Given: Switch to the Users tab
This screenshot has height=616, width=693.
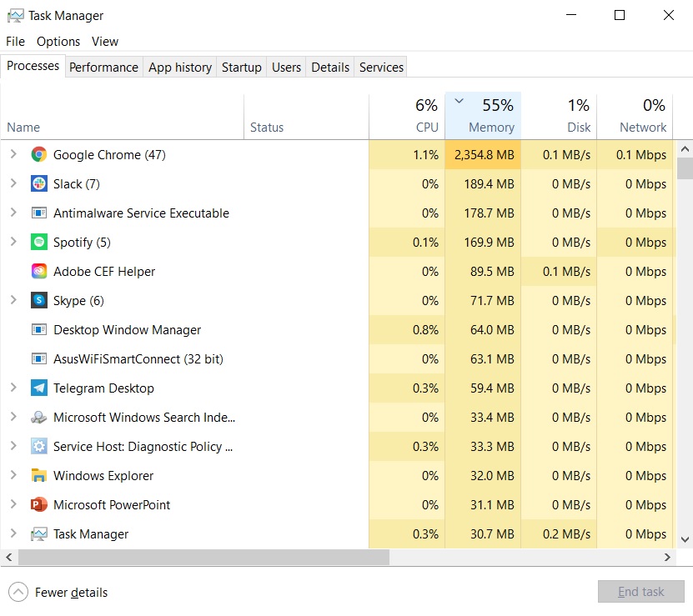Looking at the screenshot, I should tap(286, 68).
